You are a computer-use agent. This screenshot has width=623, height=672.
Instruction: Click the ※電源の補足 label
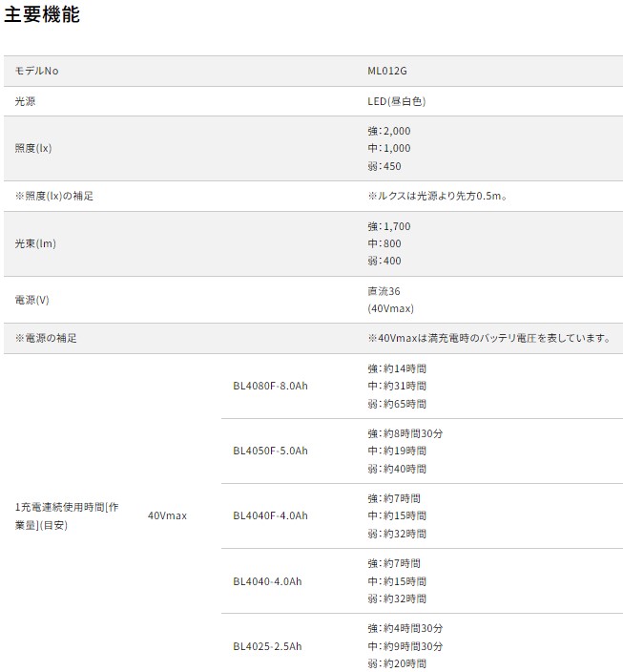[x=46, y=338]
